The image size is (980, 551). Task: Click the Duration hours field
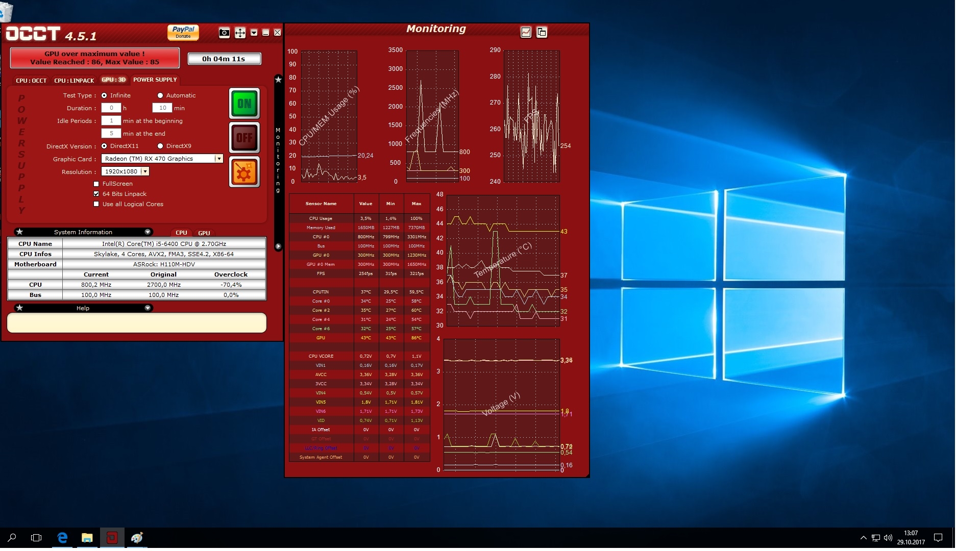[111, 108]
